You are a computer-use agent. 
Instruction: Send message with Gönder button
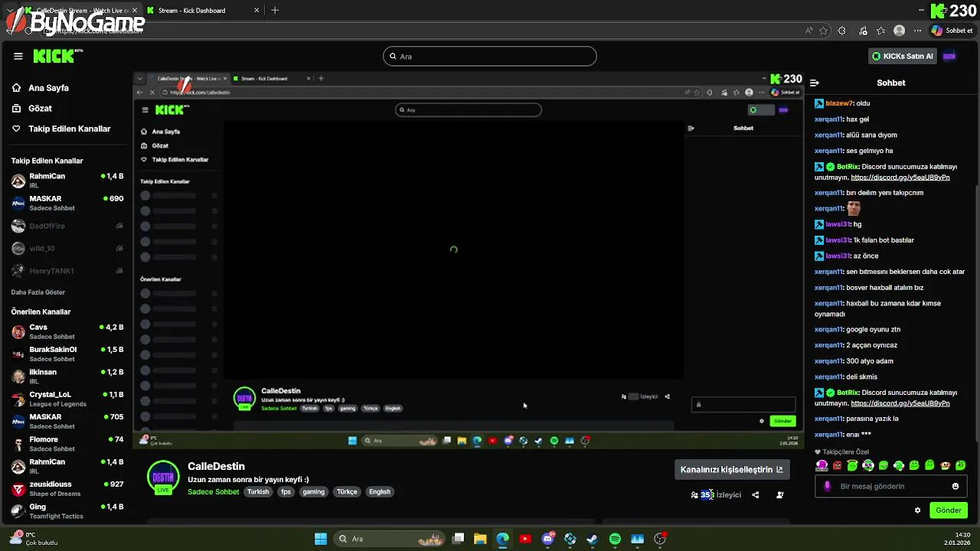pyautogui.click(x=949, y=510)
